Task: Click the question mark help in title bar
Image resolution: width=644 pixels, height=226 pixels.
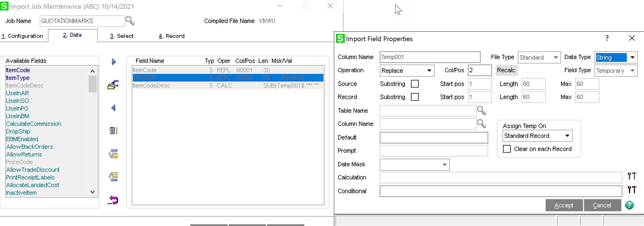Action: [x=607, y=38]
